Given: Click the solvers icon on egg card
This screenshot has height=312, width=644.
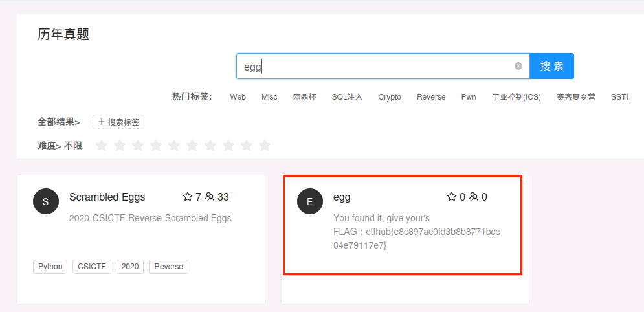Looking at the screenshot, I should point(474,197).
